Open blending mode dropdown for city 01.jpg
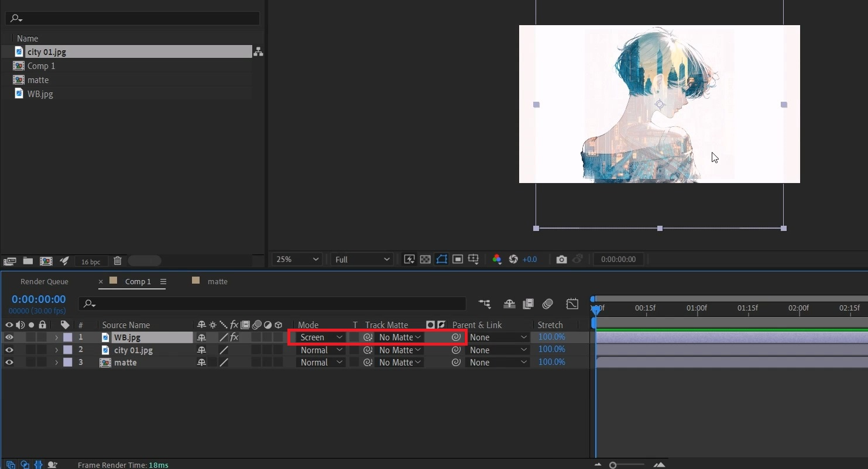 pos(321,350)
